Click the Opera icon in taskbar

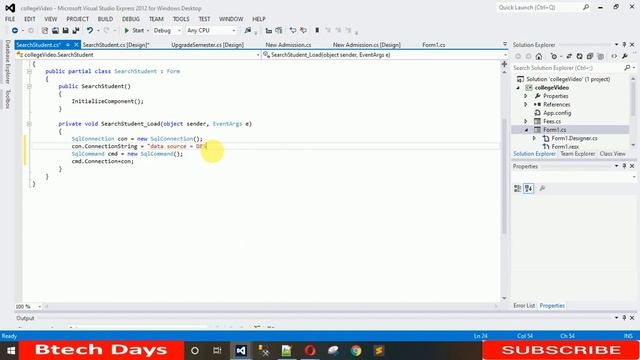[x=310, y=351]
